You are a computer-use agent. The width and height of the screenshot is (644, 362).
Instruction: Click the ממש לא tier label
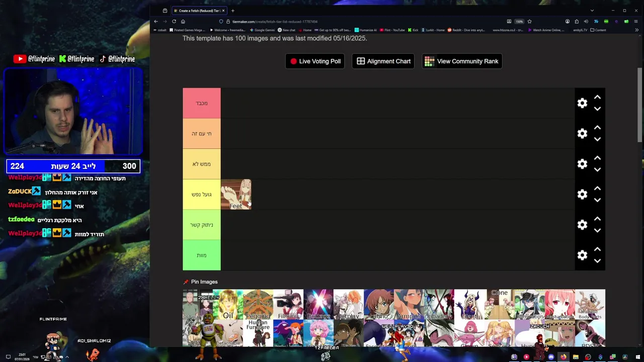pyautogui.click(x=202, y=164)
